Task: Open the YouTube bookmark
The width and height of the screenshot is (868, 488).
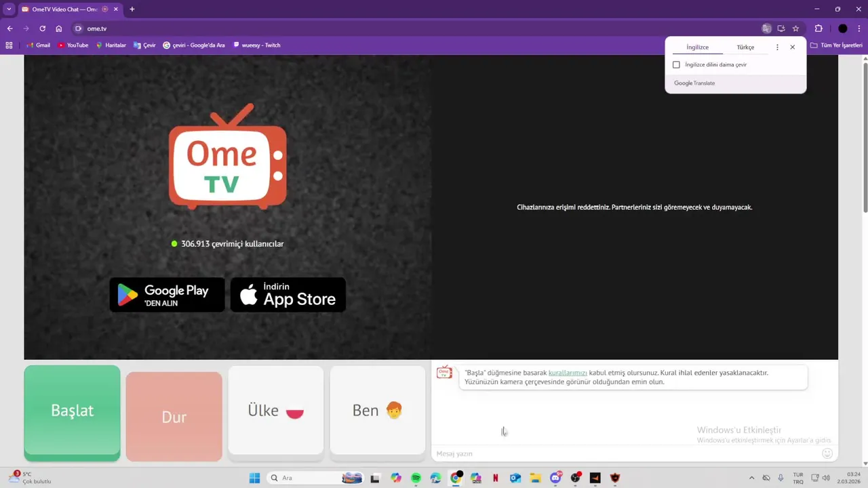Action: tap(73, 45)
